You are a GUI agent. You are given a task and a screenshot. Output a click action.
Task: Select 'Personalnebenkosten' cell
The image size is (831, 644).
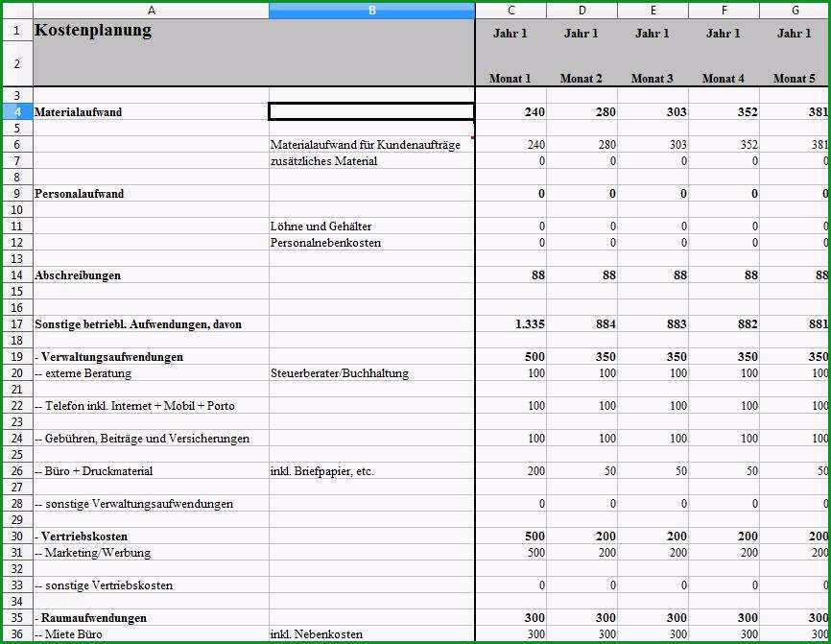click(371, 242)
